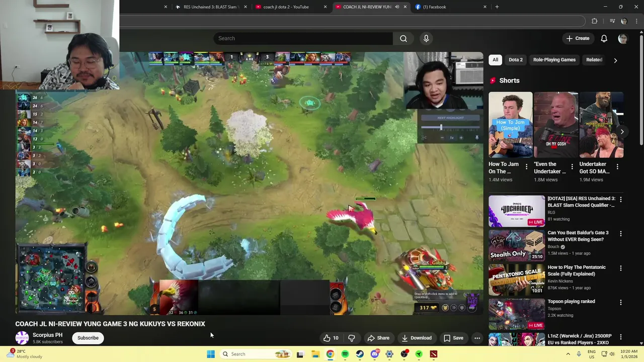
Task: Select the Dota 2 filter chip
Action: tap(515, 60)
